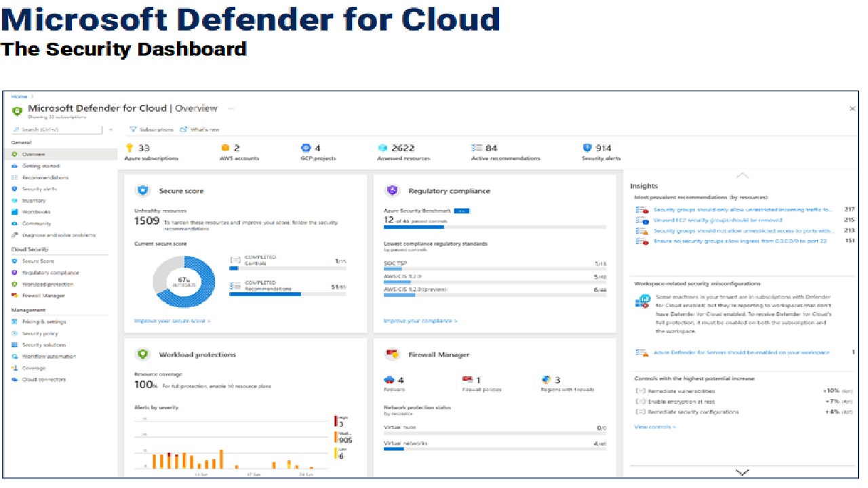This screenshot has width=868, height=488.
Task: Click the Medium severity count 905
Action: [345, 440]
